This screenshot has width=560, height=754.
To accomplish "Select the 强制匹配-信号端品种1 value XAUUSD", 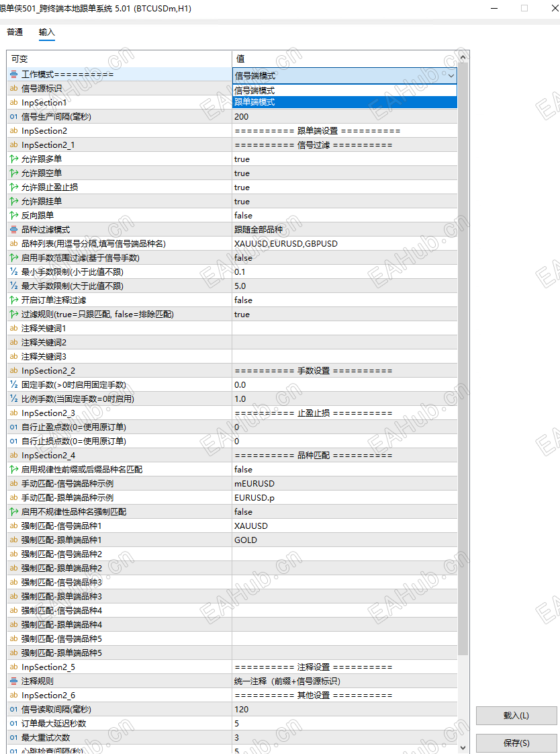I will (x=344, y=526).
